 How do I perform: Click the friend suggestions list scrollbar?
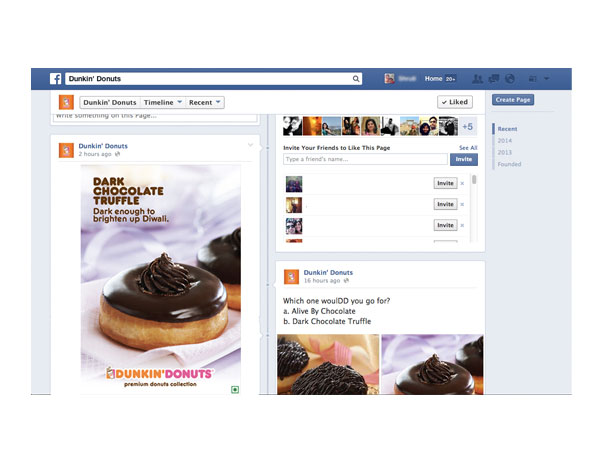point(474,180)
